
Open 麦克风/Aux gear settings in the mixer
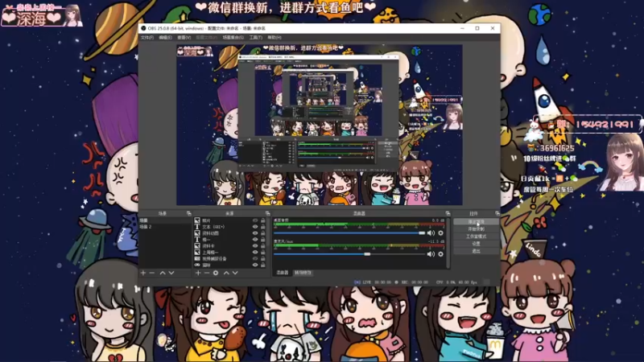point(440,254)
